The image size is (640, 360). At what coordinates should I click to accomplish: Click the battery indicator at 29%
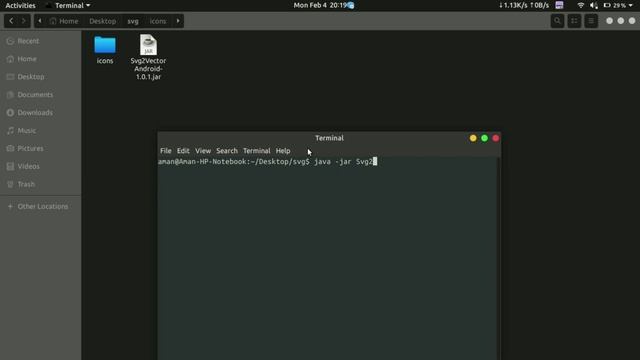615,5
